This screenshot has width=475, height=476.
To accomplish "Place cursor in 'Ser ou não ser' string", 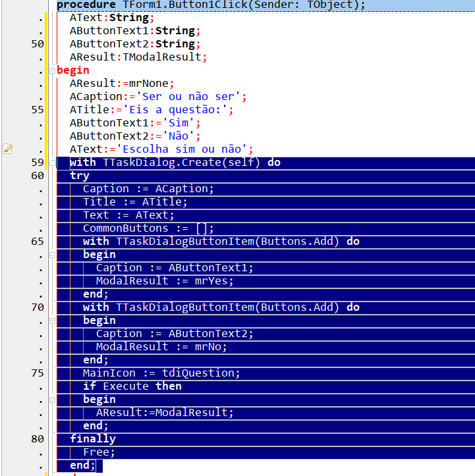I will [196, 97].
